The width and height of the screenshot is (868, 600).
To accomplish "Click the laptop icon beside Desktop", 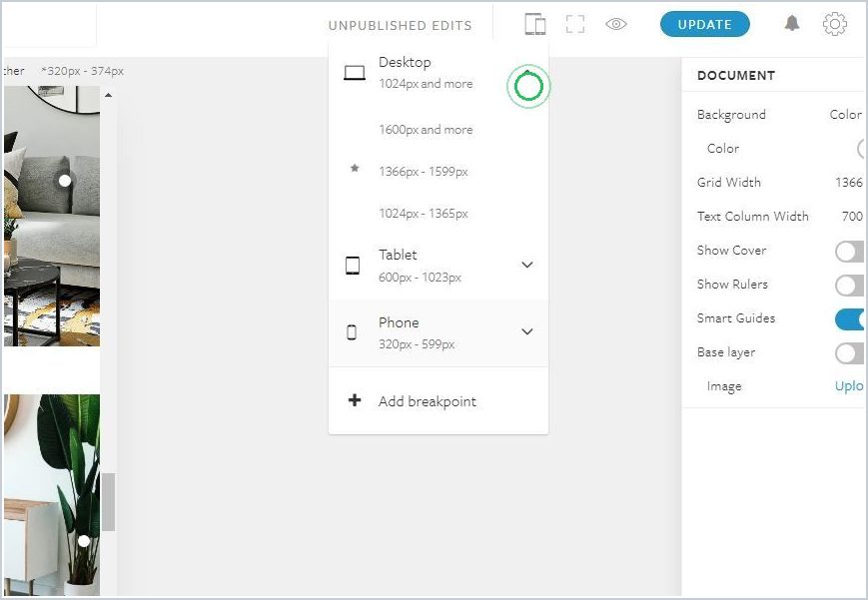I will coord(355,73).
